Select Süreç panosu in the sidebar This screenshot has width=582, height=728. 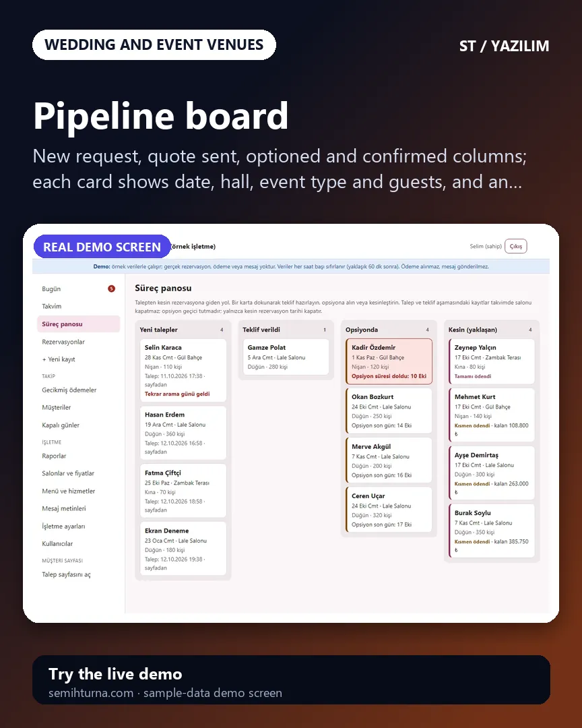point(78,324)
